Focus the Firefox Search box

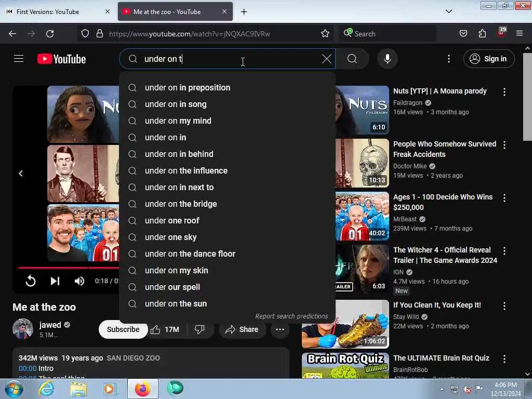pos(387,34)
